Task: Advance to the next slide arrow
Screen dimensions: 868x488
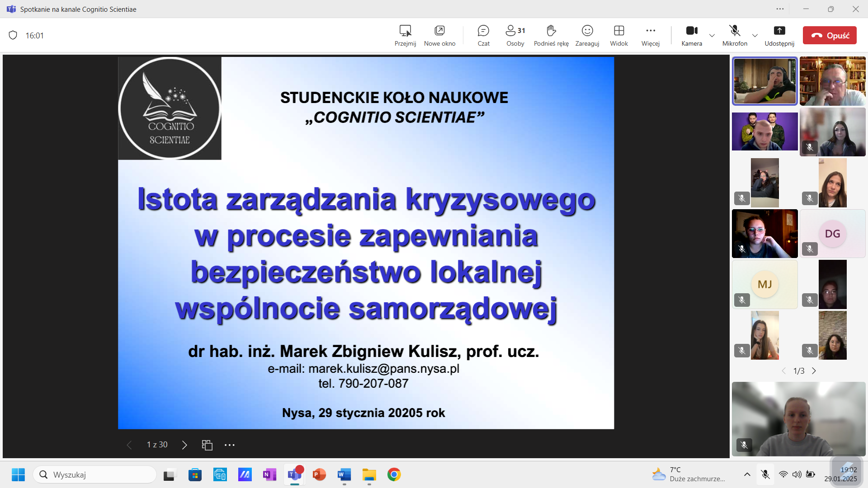Action: pyautogui.click(x=184, y=445)
